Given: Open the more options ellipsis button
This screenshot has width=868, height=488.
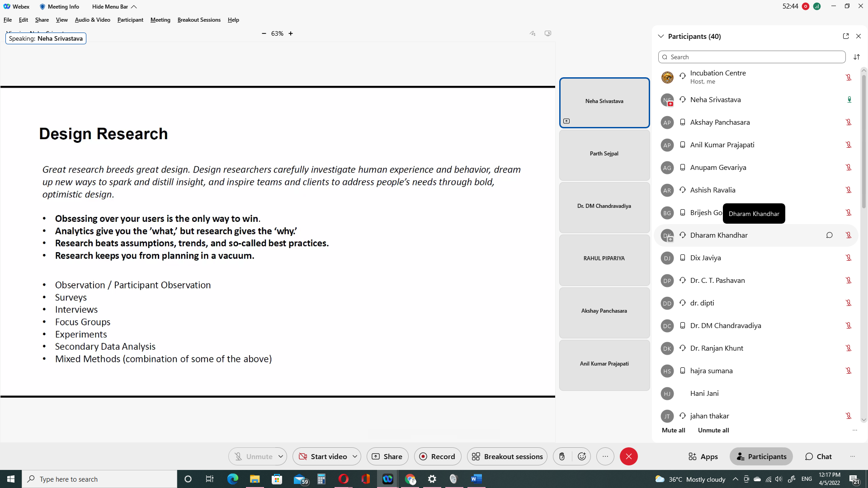Looking at the screenshot, I should pos(605,456).
